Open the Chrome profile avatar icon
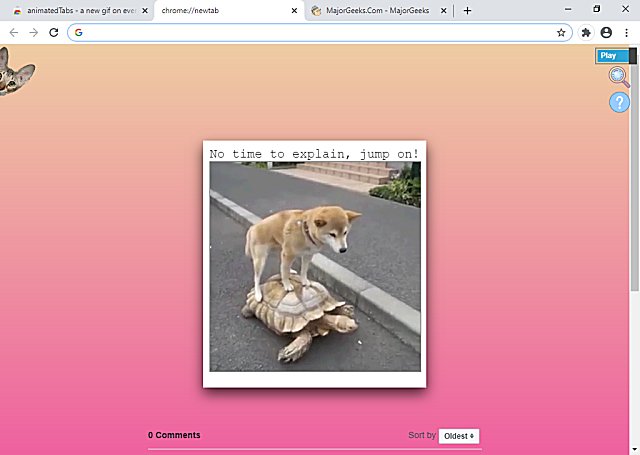This screenshot has width=640, height=455. tap(606, 32)
